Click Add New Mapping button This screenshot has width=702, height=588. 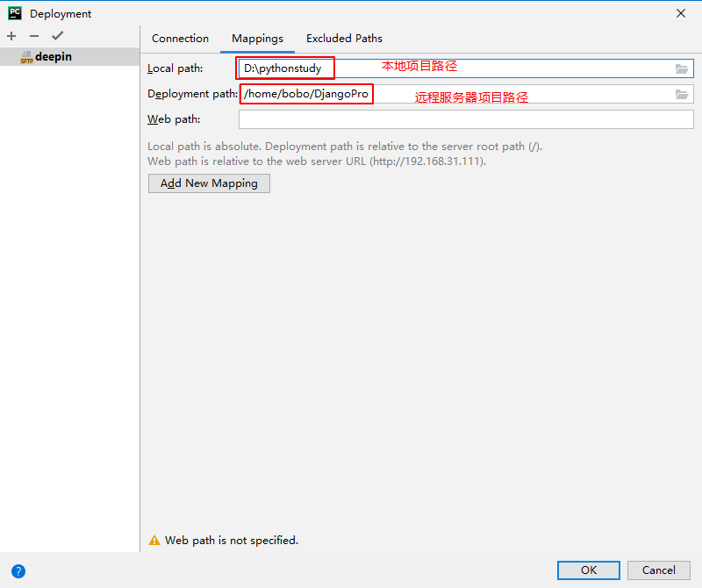209,183
